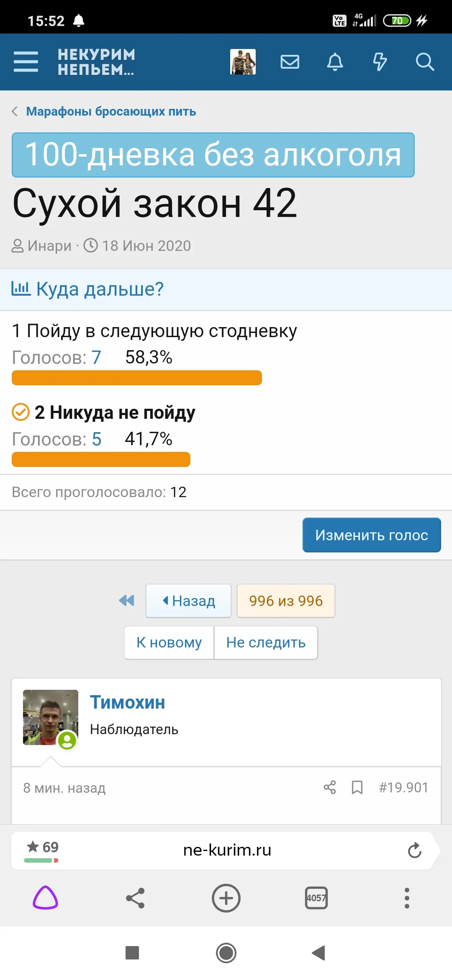452x980 pixels.
Task: Open site search with the magnifier icon
Action: pos(425,62)
